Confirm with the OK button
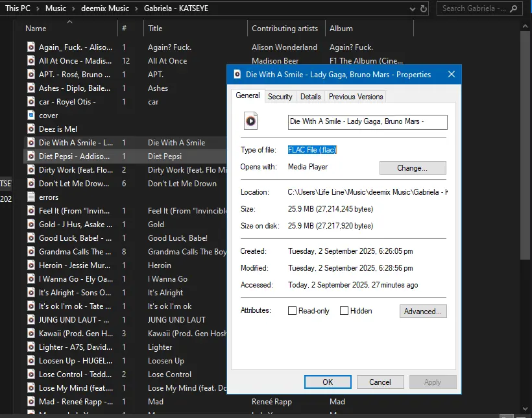Viewport: 532px width, 418px height. click(328, 382)
